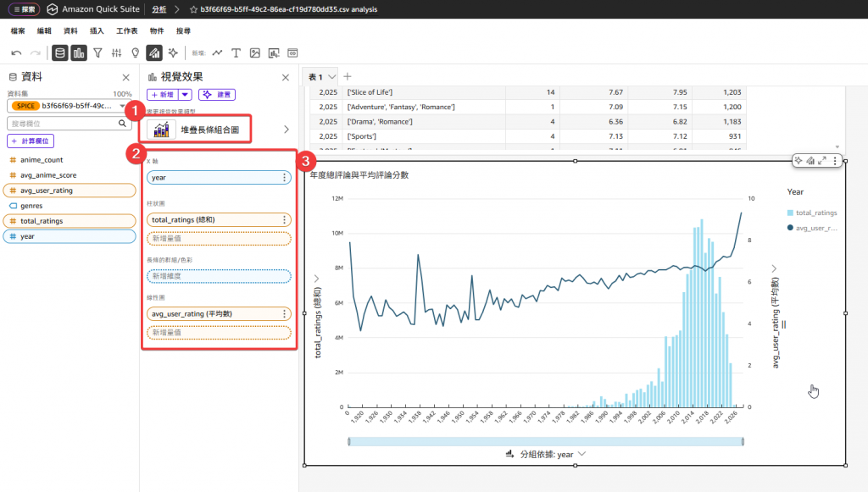
Task: Add a line chart visual from toolbar
Action: (217, 53)
